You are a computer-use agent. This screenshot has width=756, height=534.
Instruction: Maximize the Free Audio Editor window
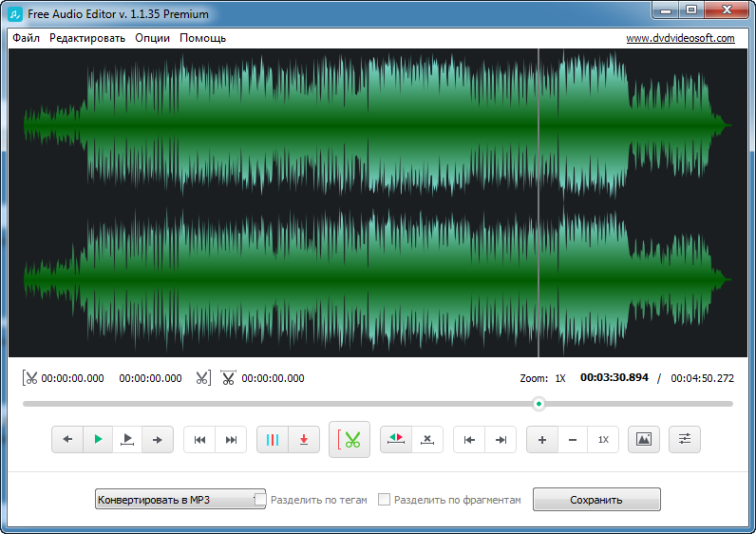(691, 10)
